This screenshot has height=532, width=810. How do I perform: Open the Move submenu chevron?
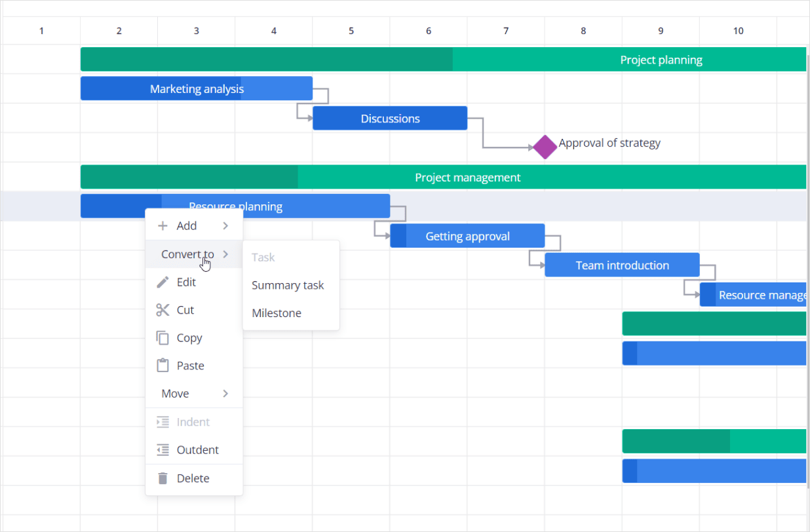point(225,393)
